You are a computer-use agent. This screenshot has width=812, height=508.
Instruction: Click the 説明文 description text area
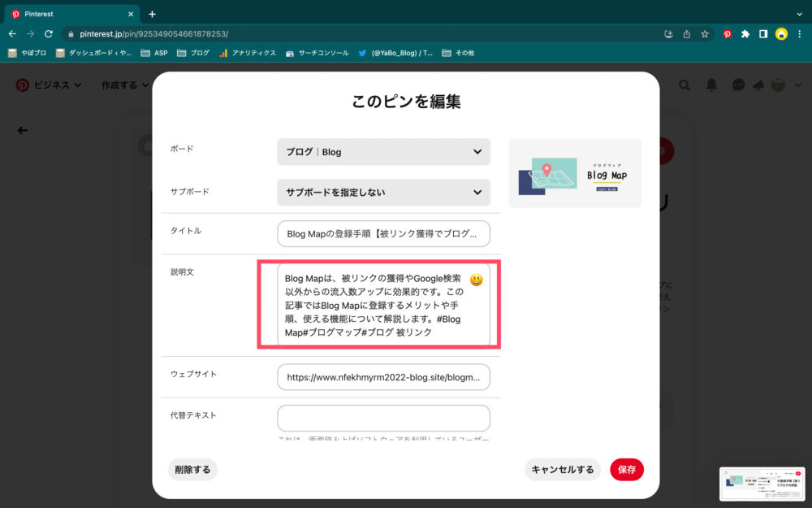tap(384, 305)
